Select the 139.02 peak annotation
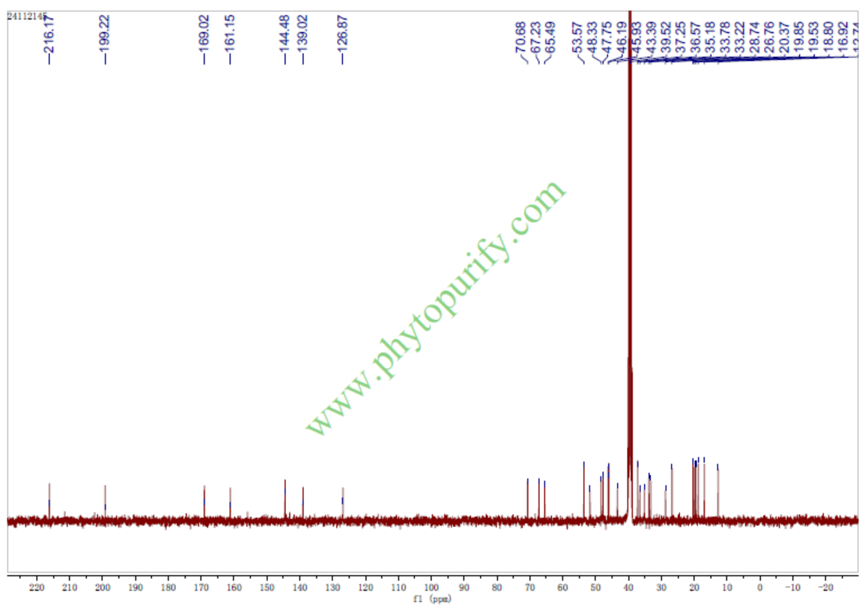This screenshot has width=868, height=607. (x=303, y=33)
